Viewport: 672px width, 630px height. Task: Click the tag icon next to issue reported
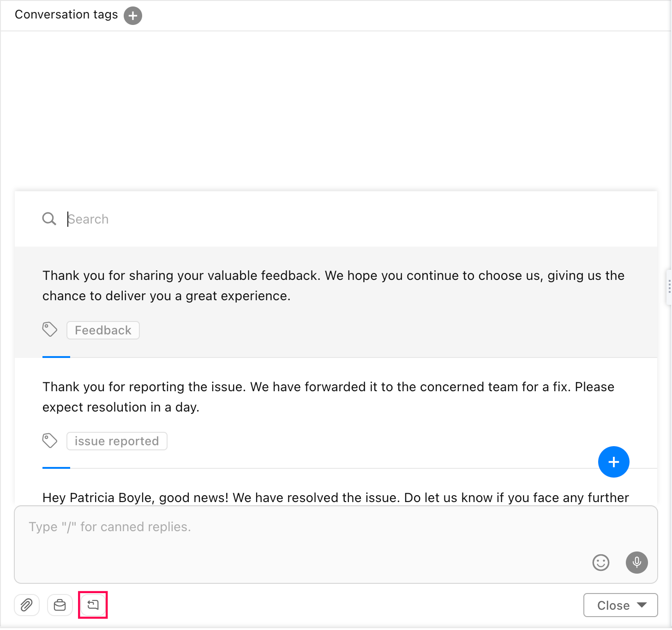click(50, 440)
